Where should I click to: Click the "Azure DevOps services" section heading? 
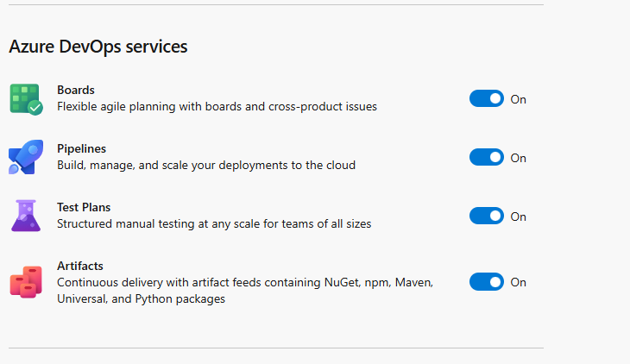98,47
